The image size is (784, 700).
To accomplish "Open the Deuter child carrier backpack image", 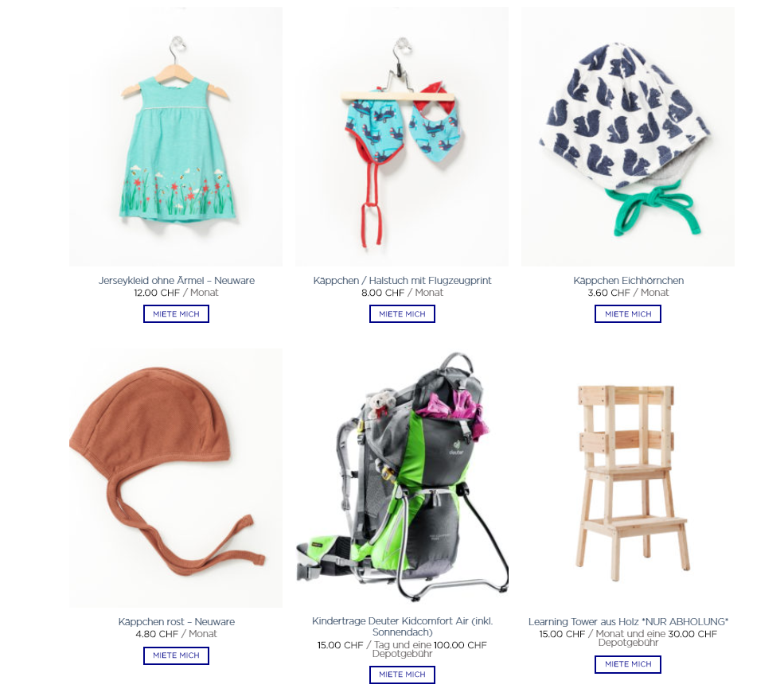I will (x=402, y=478).
